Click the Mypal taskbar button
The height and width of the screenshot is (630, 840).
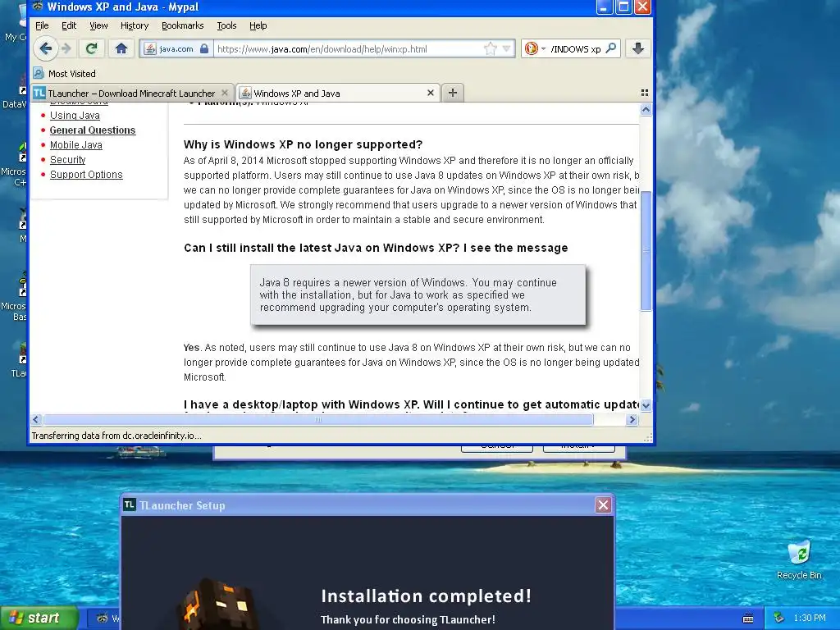(x=104, y=619)
